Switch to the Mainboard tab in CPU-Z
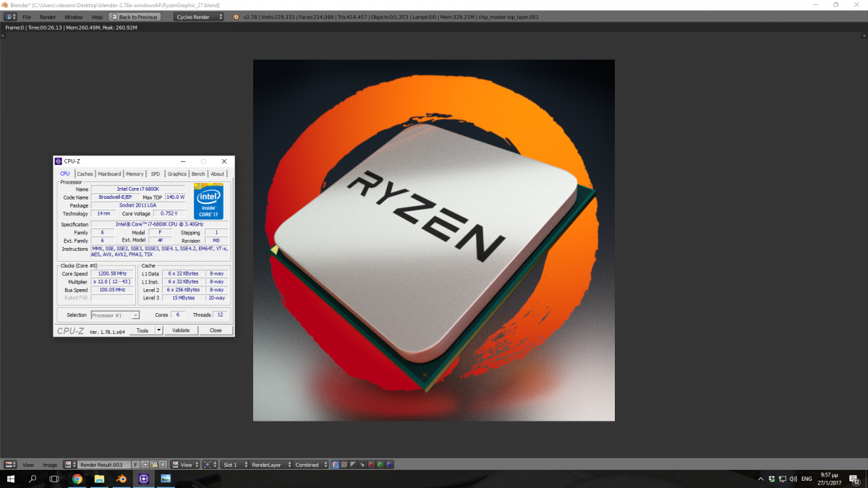Screen dimensions: 868x488 [110, 174]
